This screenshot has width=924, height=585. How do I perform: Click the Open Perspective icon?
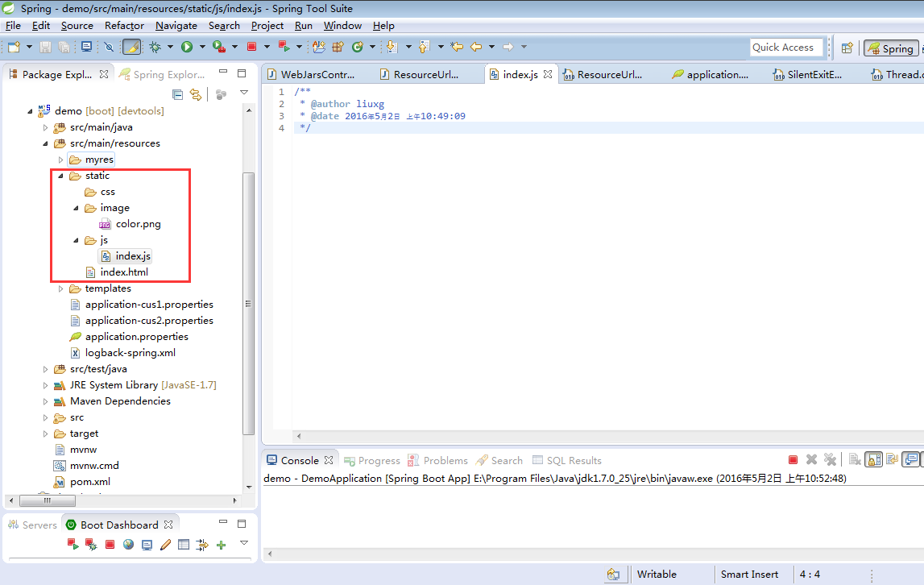(847, 48)
